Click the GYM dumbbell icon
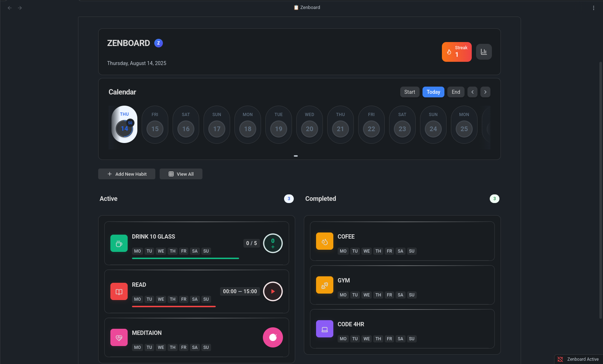This screenshot has width=603, height=364. pyautogui.click(x=324, y=285)
